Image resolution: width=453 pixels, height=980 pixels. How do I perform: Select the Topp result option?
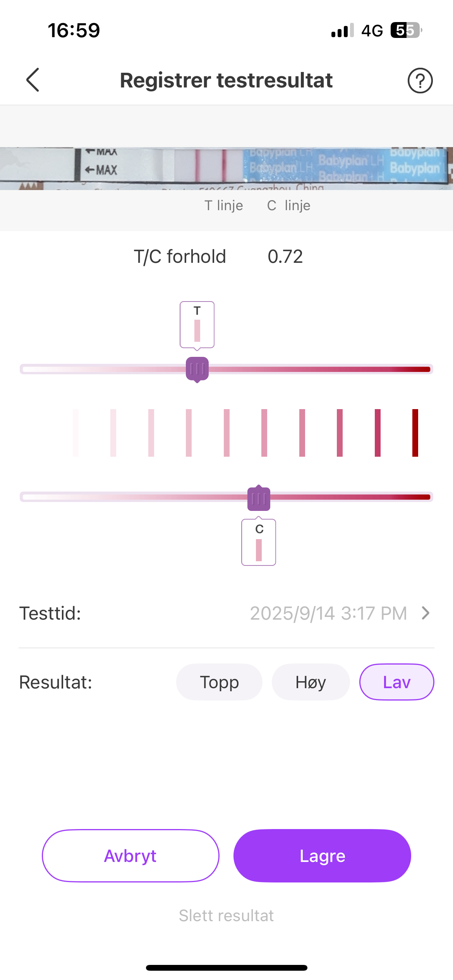coord(219,682)
